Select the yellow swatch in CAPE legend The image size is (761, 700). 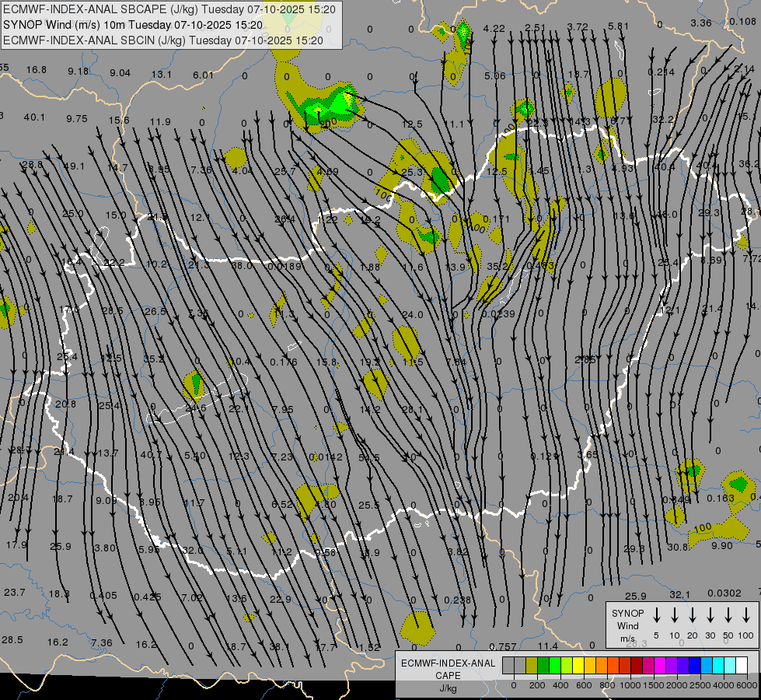pos(578,666)
